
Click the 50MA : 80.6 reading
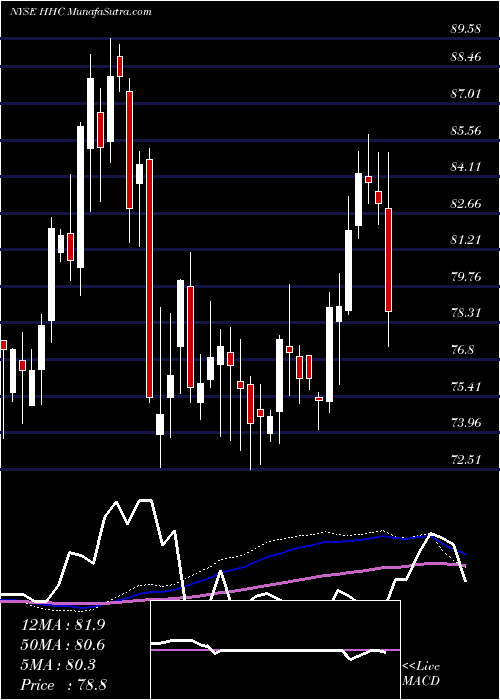click(63, 645)
